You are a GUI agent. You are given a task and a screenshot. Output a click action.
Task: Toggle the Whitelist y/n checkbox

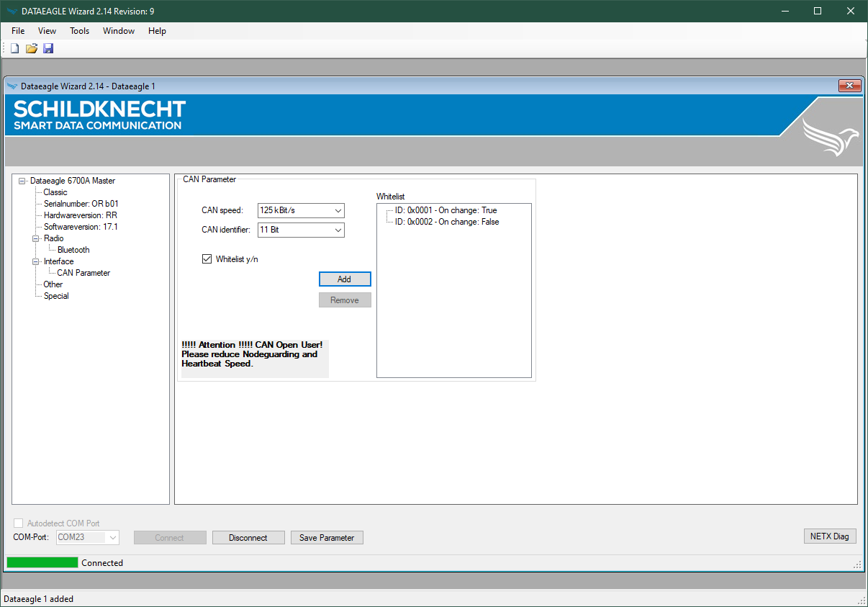point(207,259)
